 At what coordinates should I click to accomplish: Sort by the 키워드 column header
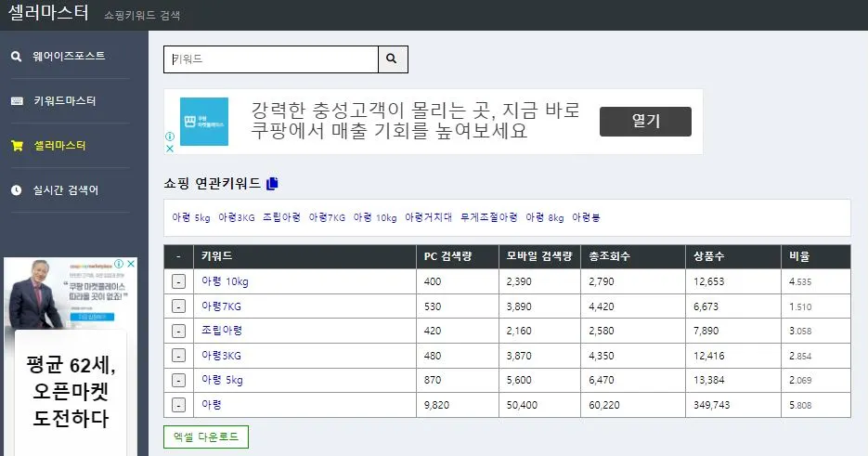[305, 256]
